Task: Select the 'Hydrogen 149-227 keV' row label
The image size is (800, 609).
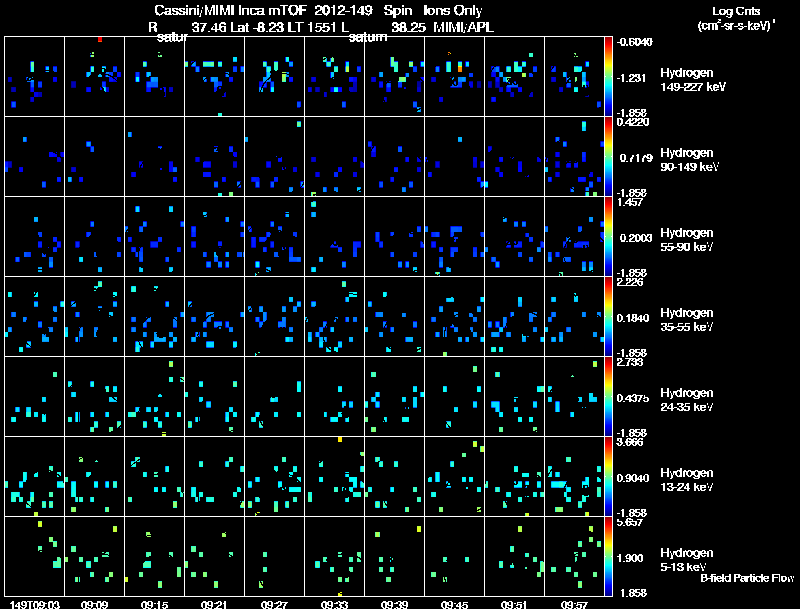Action: coord(693,80)
